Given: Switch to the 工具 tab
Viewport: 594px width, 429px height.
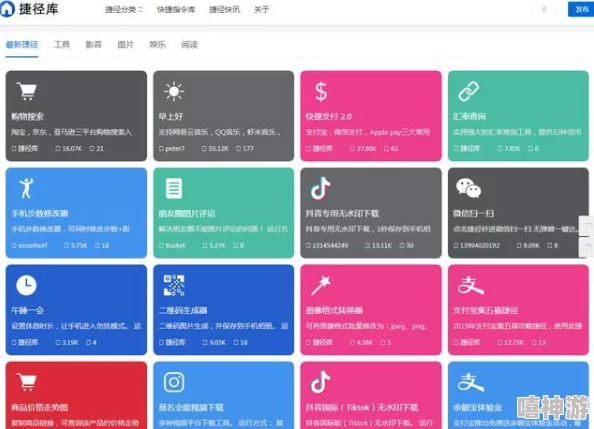Looking at the screenshot, I should tap(62, 45).
